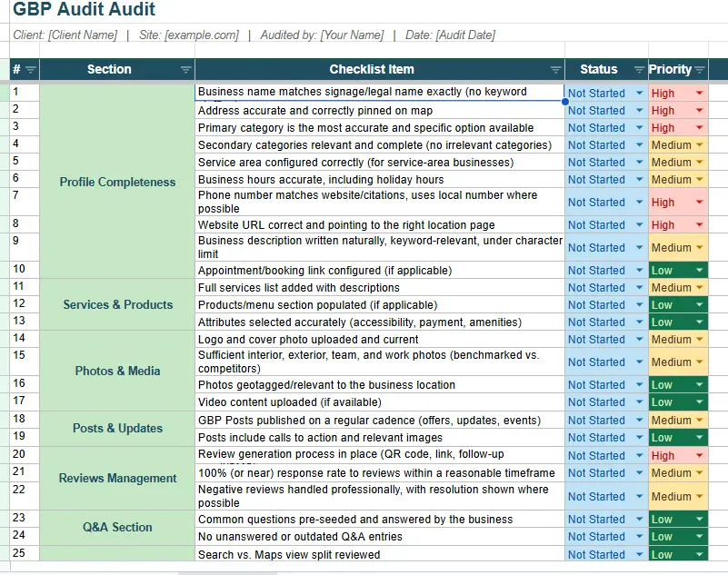Screen dimensions: 728x575
Task: Open Priority dropdown for GBP Posts row
Action: click(699, 420)
